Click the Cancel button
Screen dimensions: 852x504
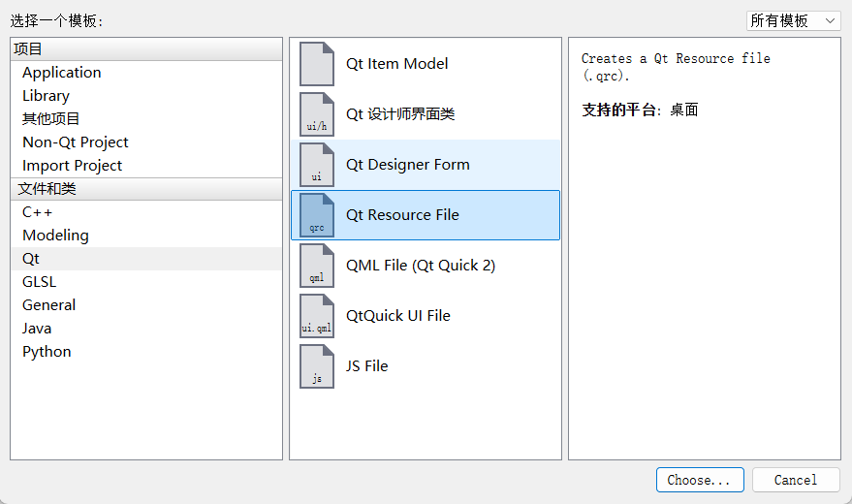pos(796,480)
